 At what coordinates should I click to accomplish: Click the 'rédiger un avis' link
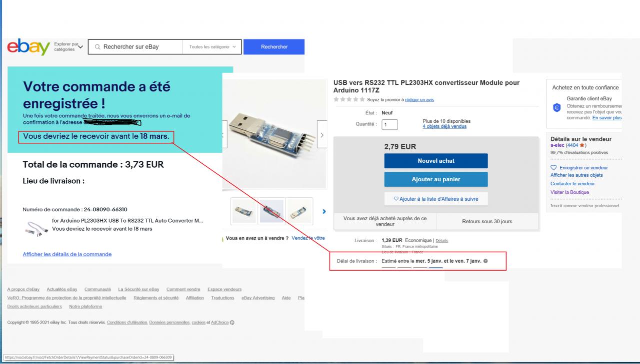pyautogui.click(x=419, y=100)
